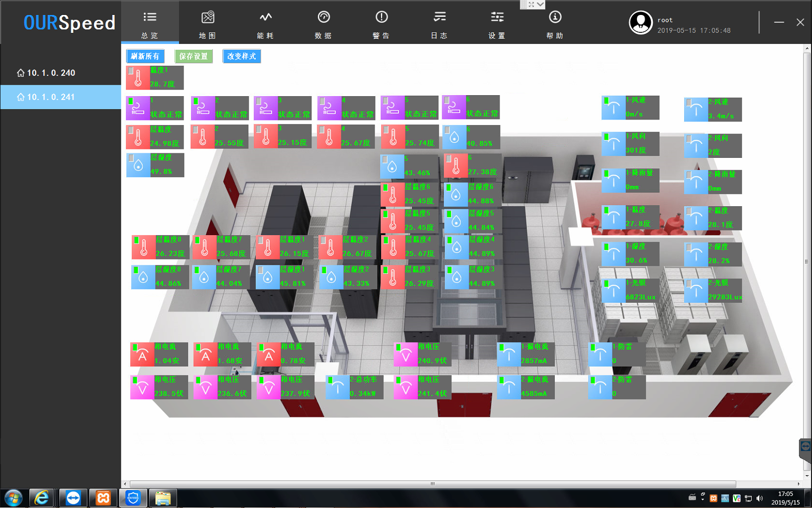812x508 pixels.
Task: Click the VNC icon in system tray
Action: (x=736, y=498)
